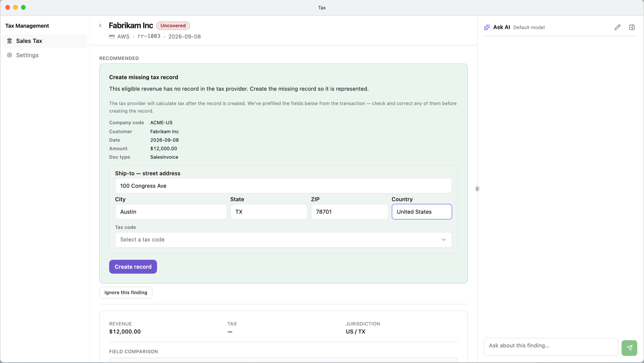Click the AWS logo icon under the title
Image resolution: width=644 pixels, height=363 pixels.
pyautogui.click(x=112, y=36)
